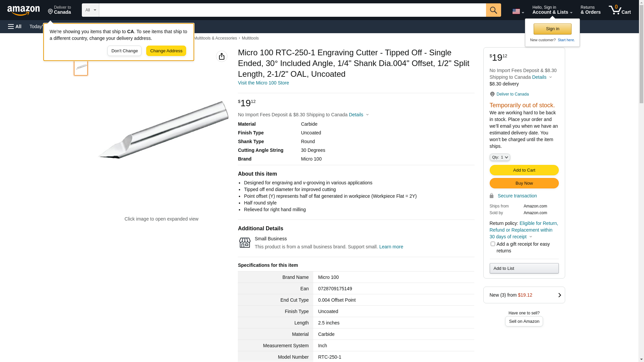Open the All hamburger menu
This screenshot has width=644, height=362.
[15, 26]
